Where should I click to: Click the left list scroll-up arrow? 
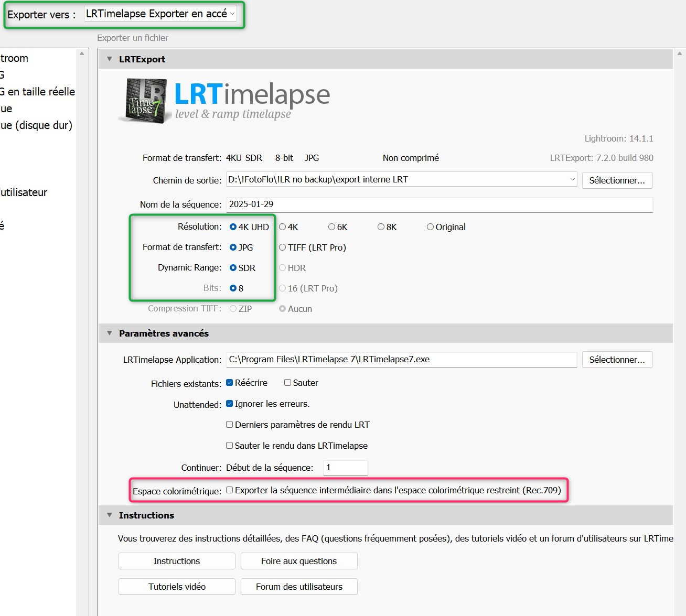[x=82, y=53]
